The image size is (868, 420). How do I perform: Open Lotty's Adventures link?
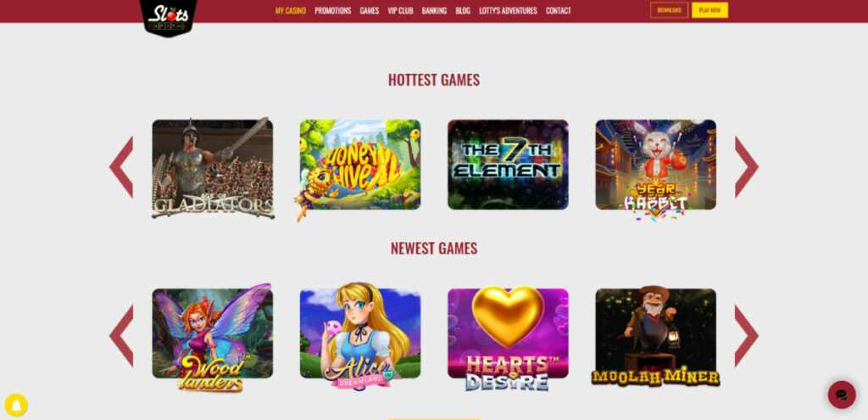coord(508,10)
